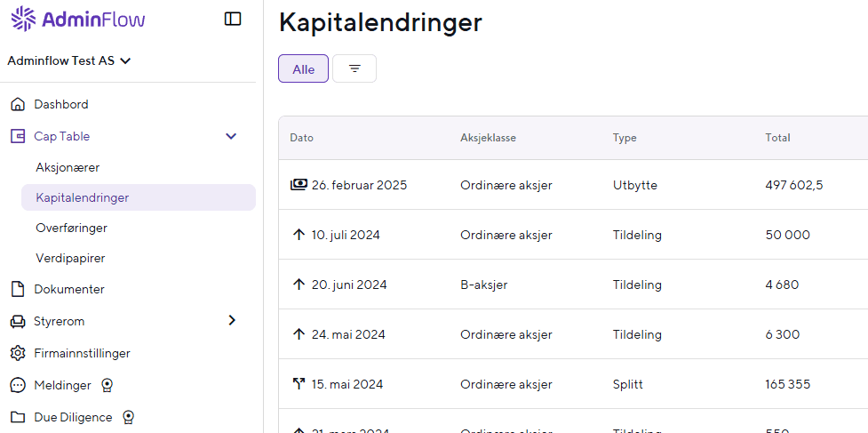Click the Dokumenter file icon
The width and height of the screenshot is (868, 433).
[19, 289]
